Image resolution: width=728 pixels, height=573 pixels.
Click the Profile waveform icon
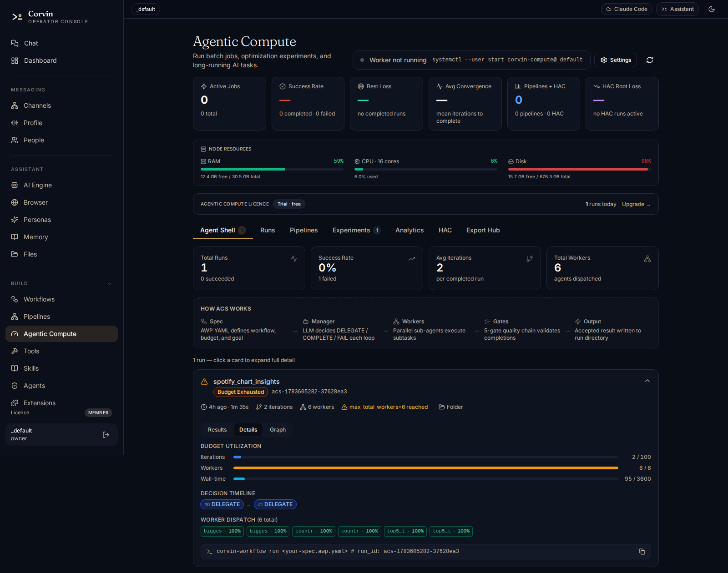pyautogui.click(x=15, y=123)
